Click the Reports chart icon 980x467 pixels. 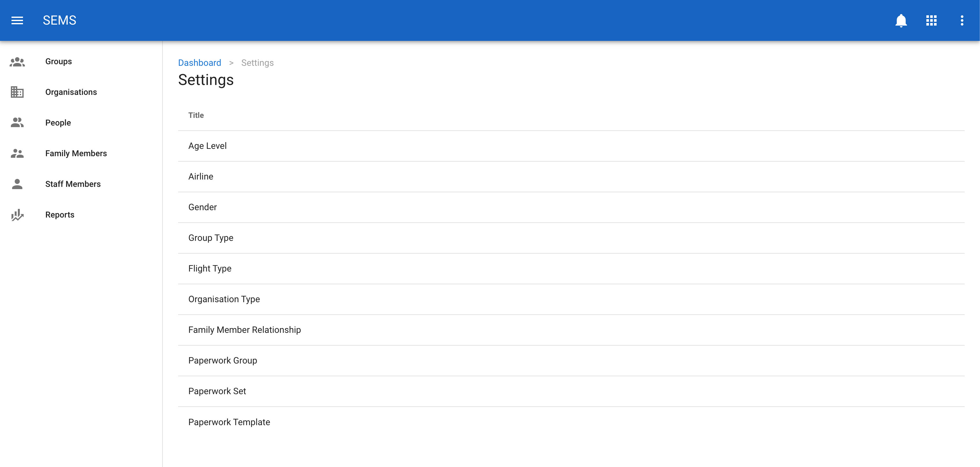tap(17, 215)
